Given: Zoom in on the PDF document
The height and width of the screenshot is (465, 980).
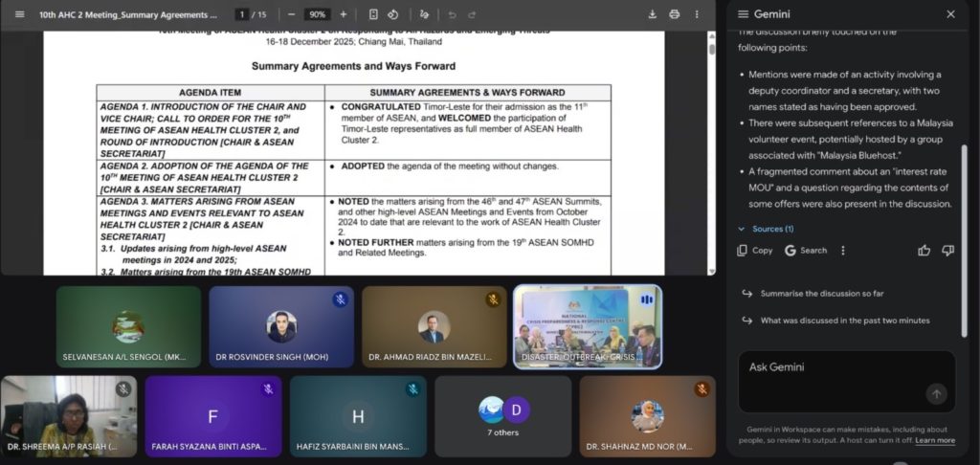Looking at the screenshot, I should coord(344,14).
